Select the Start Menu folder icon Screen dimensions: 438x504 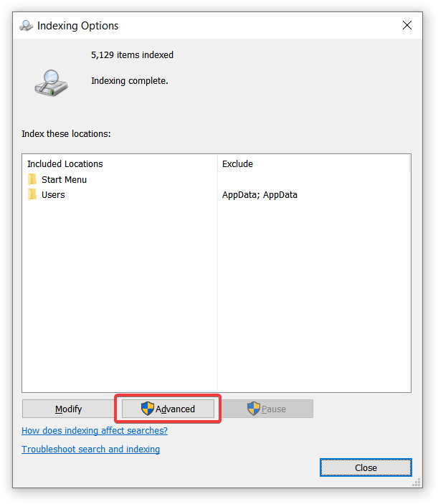pyautogui.click(x=32, y=179)
